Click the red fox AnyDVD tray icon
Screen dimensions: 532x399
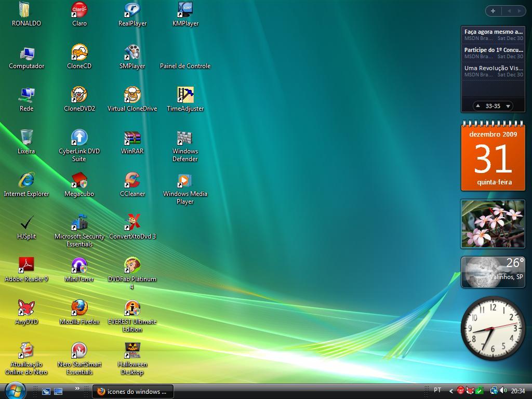[470, 391]
